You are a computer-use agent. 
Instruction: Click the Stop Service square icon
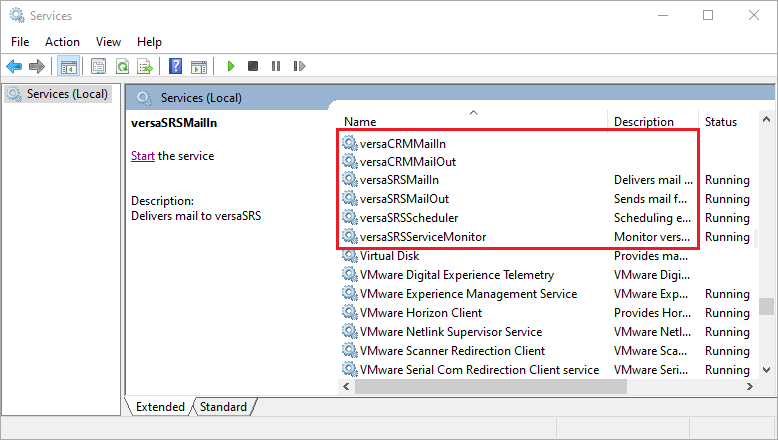click(x=253, y=66)
